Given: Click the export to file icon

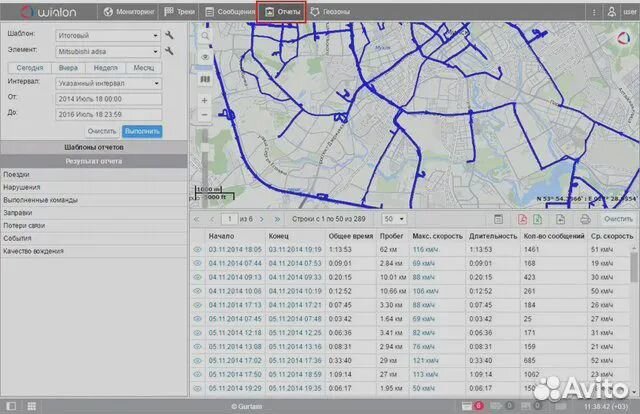Looking at the screenshot, I should tap(560, 219).
